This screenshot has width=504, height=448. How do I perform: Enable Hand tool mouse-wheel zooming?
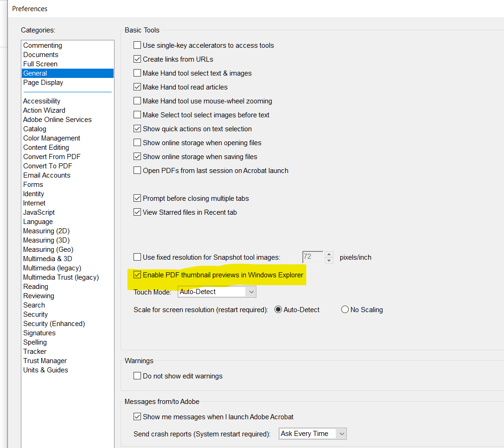tap(137, 101)
